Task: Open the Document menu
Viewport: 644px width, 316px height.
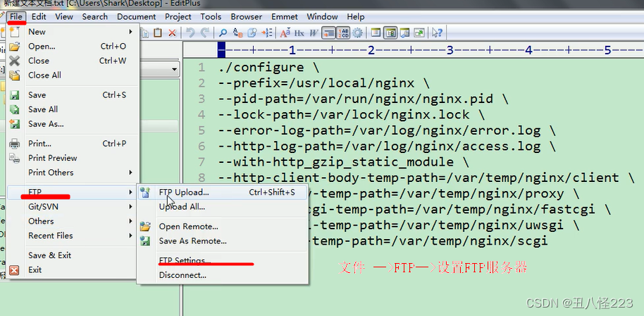Action: click(x=137, y=17)
